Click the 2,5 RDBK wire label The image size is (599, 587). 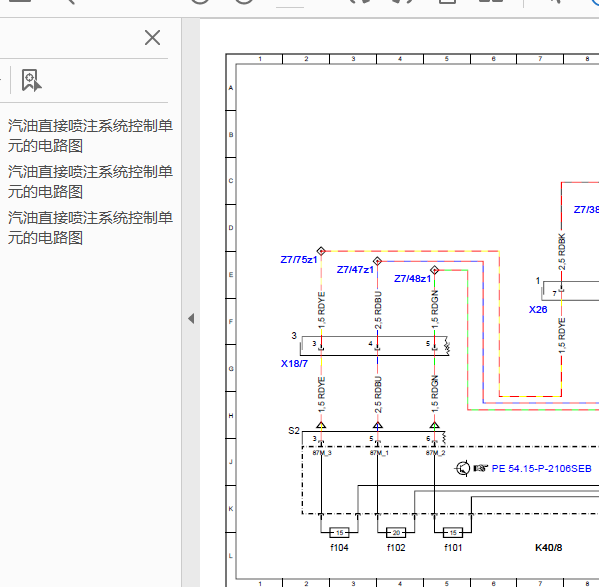(562, 252)
